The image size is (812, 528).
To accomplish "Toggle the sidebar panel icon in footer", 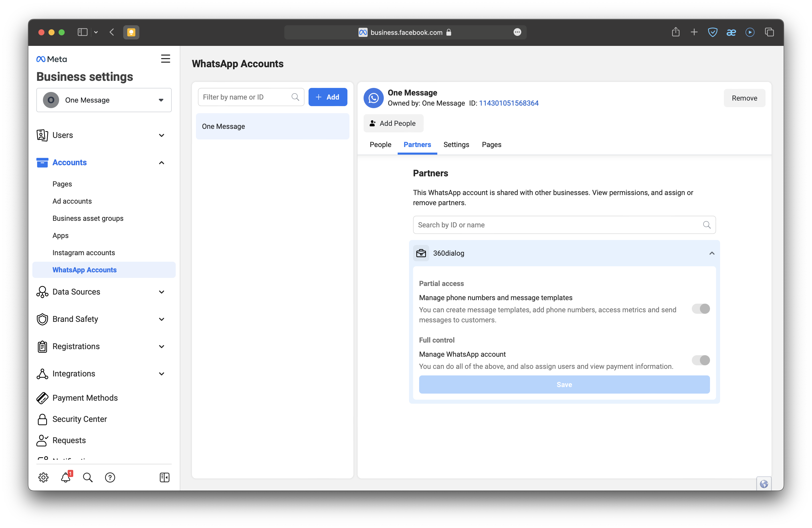I will click(164, 477).
